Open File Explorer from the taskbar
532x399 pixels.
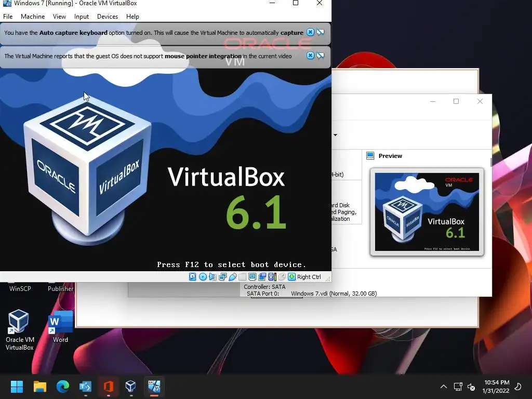click(x=39, y=387)
